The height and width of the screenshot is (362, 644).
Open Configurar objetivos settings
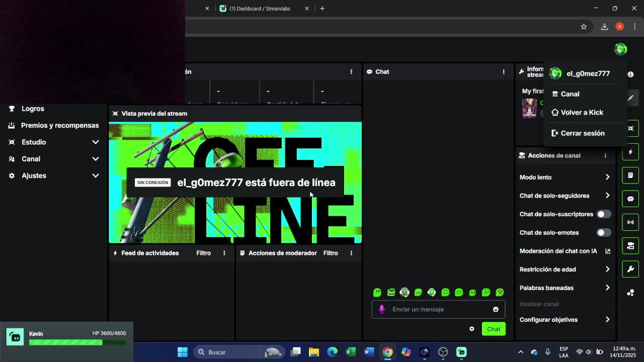[565, 320]
